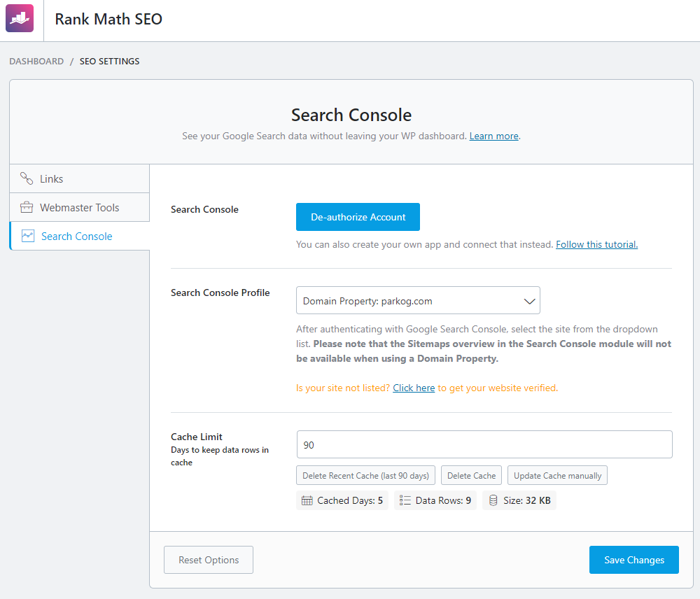
Task: Click the De-authorize Account button
Action: (x=358, y=217)
